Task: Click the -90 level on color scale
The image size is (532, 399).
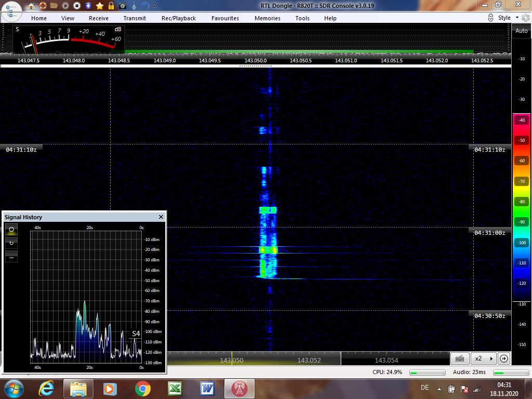Action: tap(522, 222)
